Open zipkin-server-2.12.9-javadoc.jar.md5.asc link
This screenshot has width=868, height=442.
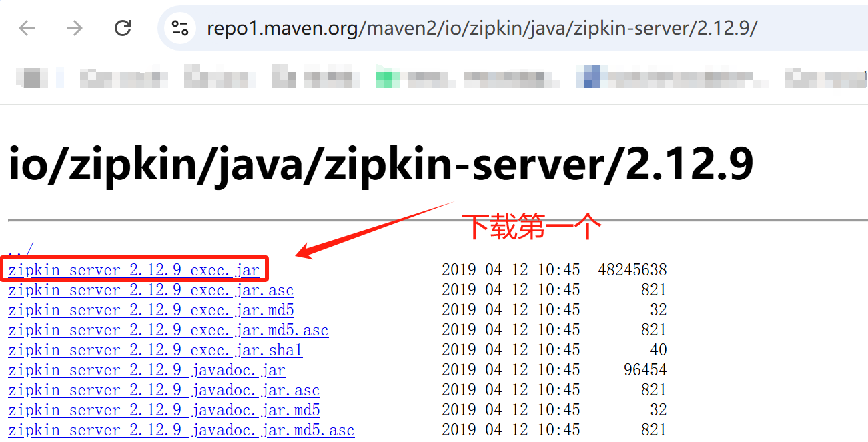coord(181,430)
